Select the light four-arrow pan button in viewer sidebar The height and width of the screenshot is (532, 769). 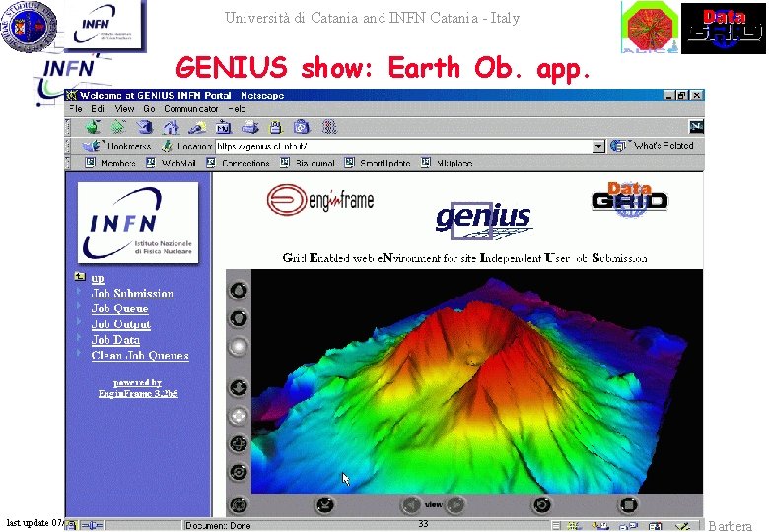pos(239,416)
